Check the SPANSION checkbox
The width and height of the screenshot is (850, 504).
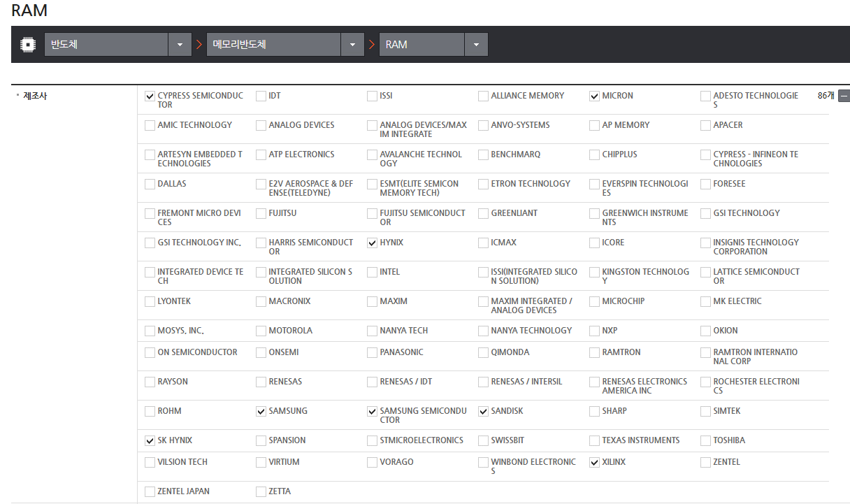pyautogui.click(x=261, y=440)
